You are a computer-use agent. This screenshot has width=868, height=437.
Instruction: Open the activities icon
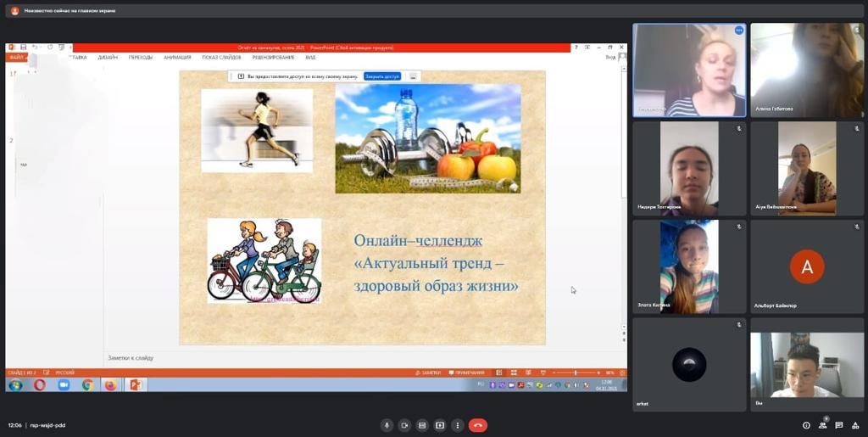pos(854,425)
